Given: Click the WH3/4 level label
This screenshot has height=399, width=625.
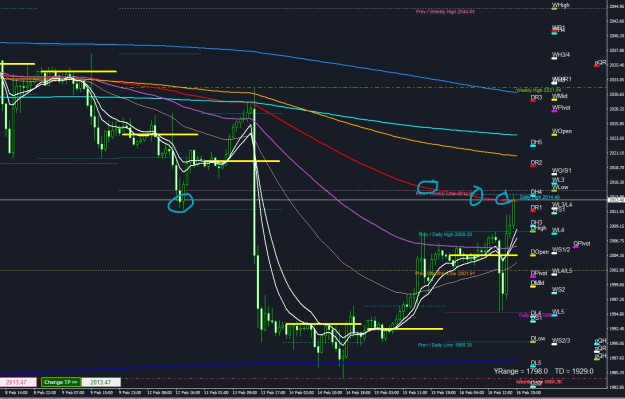Looking at the screenshot, I should tap(560, 55).
